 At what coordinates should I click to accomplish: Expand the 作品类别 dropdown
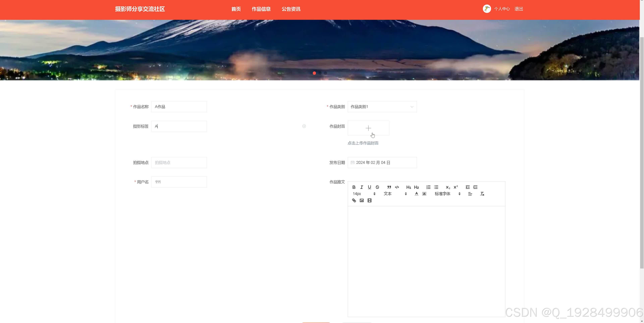click(x=382, y=107)
